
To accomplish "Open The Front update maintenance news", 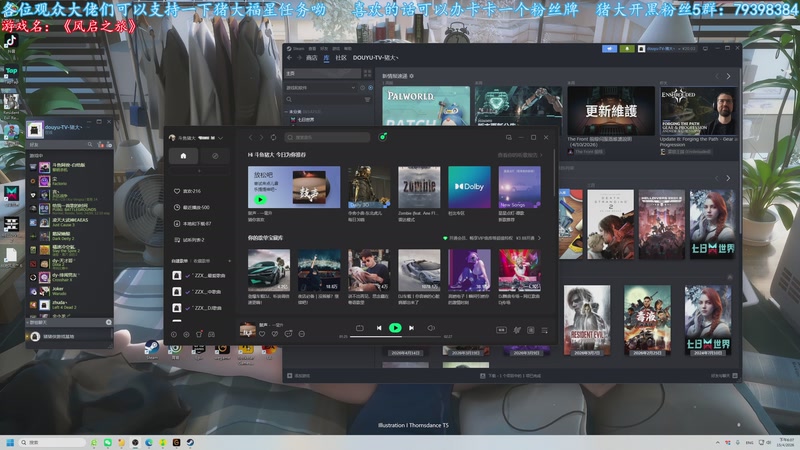I will [611, 111].
